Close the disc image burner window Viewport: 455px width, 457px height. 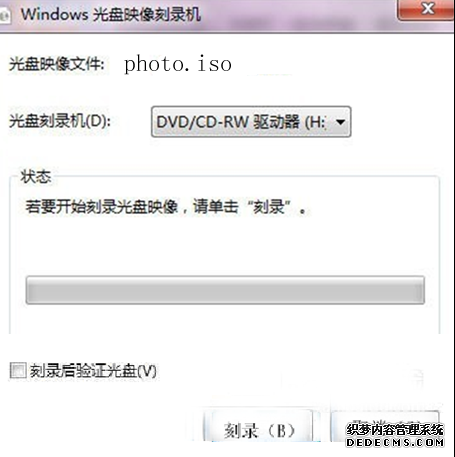427,9
